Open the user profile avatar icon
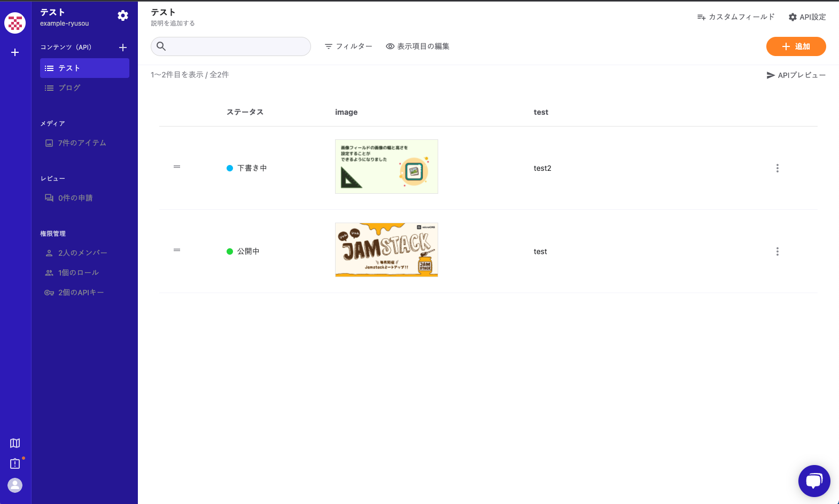The height and width of the screenshot is (504, 839). pos(15,485)
